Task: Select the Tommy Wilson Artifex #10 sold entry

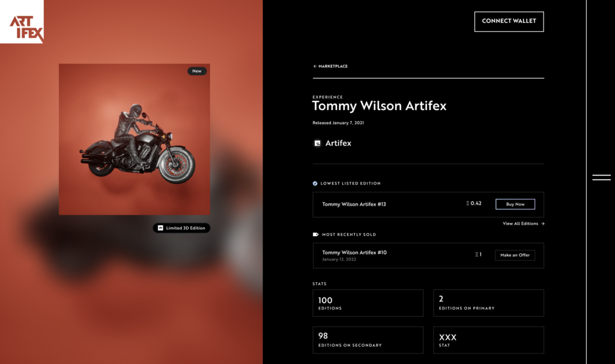Action: click(428, 255)
